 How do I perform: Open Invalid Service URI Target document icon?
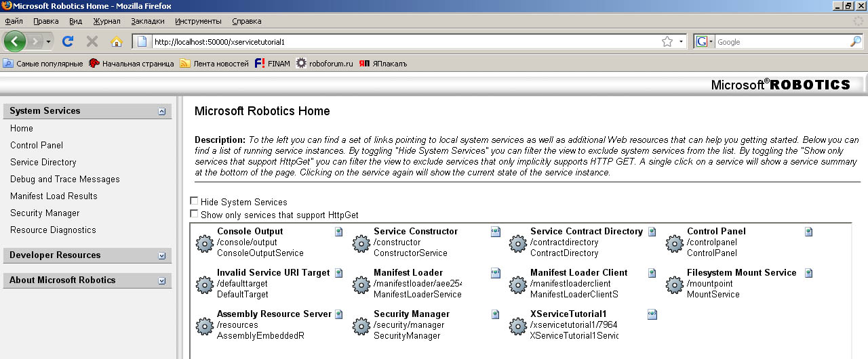(339, 273)
